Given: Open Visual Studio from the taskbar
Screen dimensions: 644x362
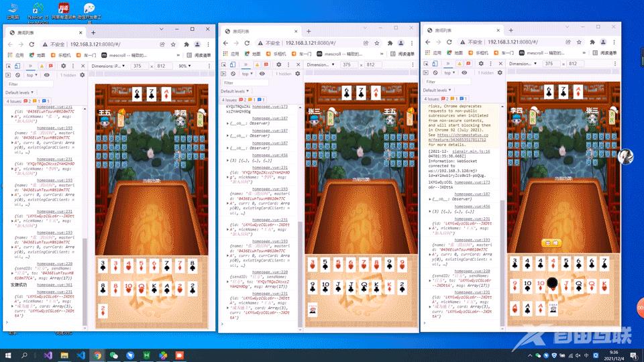Looking at the screenshot, I should [48, 355].
